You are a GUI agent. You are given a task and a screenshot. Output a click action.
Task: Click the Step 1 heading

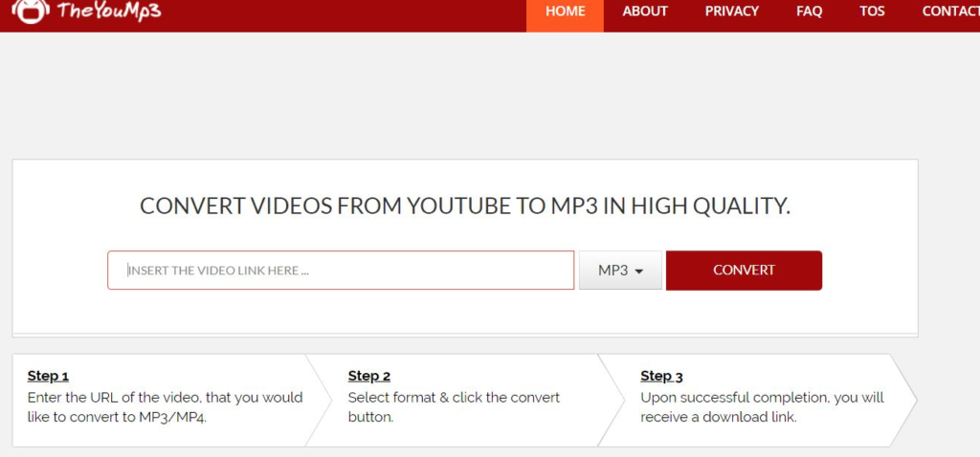[48, 377]
